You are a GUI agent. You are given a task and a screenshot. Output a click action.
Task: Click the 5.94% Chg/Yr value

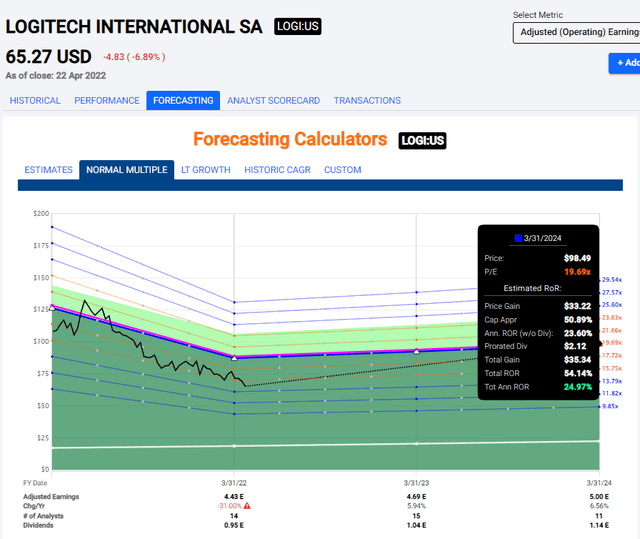(416, 506)
